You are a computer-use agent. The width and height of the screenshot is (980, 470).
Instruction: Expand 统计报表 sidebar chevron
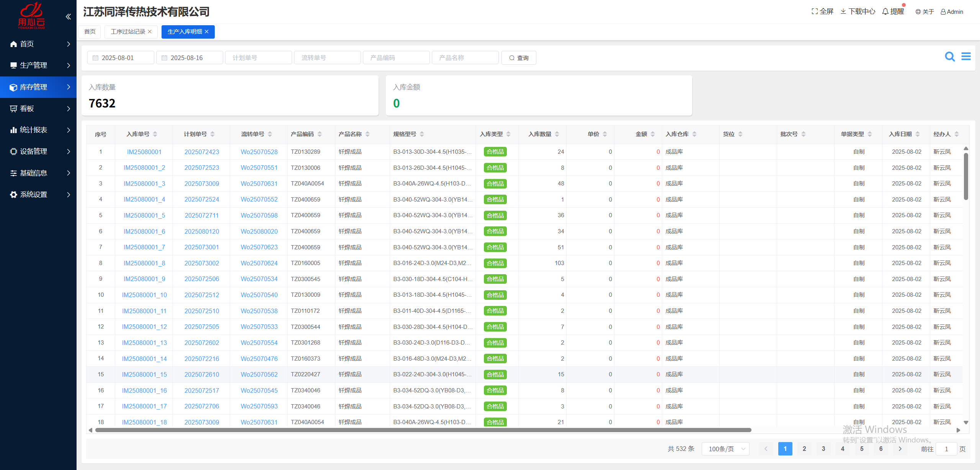[69, 130]
